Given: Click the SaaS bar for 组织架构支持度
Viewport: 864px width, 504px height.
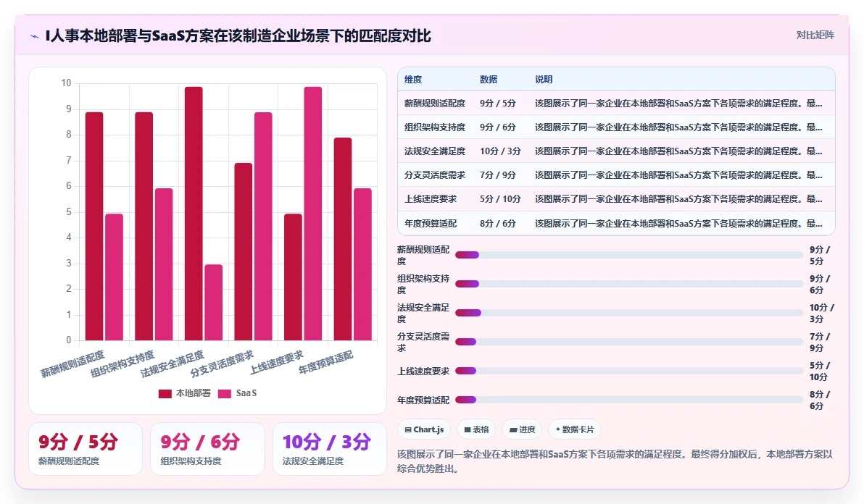Looking at the screenshot, I should 164,264.
